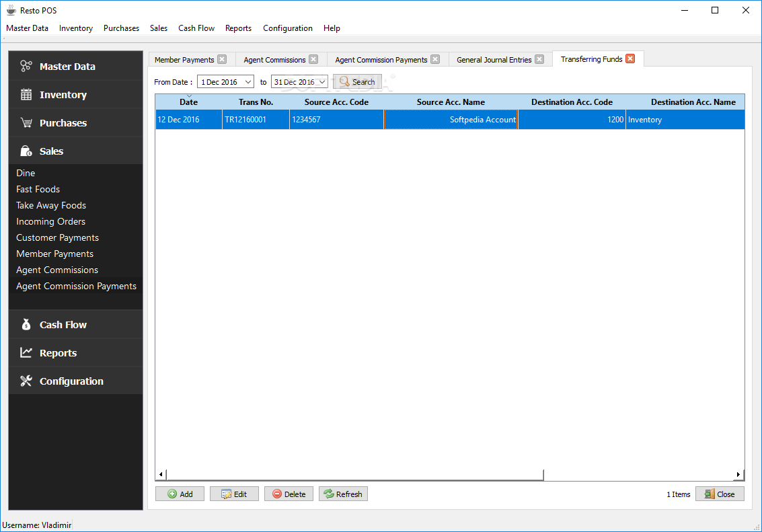Sort by Destination Acc. Name column header
The height and width of the screenshot is (532, 762).
point(685,102)
